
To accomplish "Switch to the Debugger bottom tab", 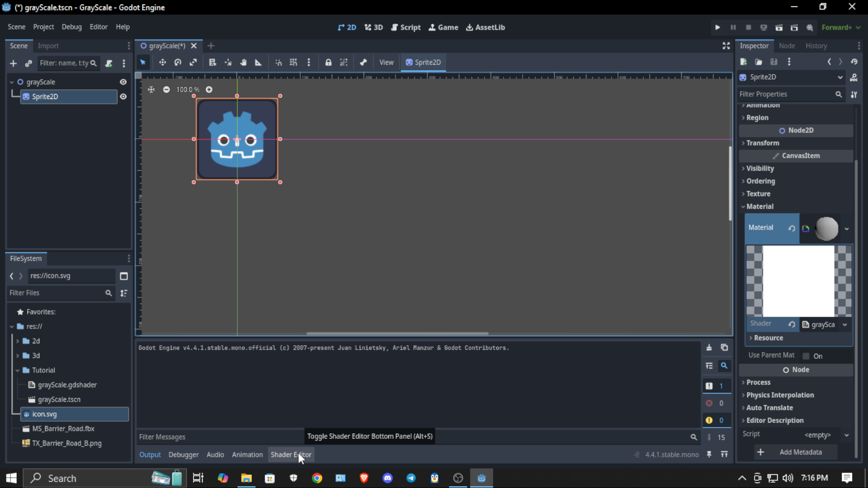I will pos(183,455).
